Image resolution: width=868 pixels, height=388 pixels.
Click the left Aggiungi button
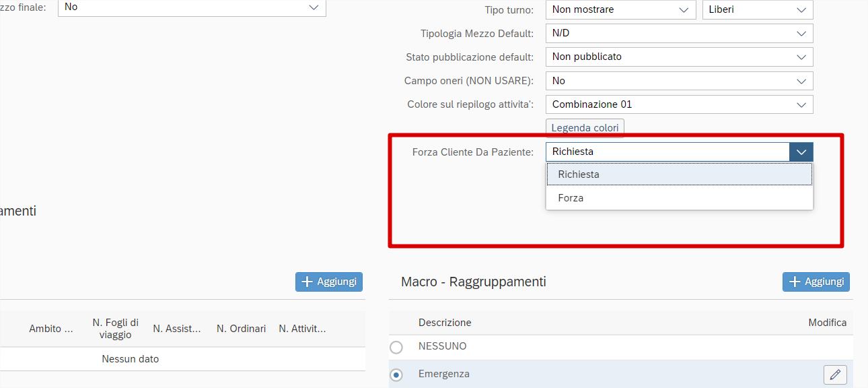[x=329, y=282]
